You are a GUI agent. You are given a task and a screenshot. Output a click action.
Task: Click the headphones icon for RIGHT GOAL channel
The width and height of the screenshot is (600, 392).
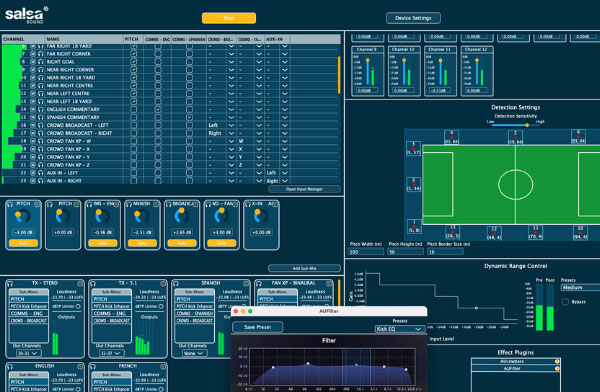pos(41,62)
